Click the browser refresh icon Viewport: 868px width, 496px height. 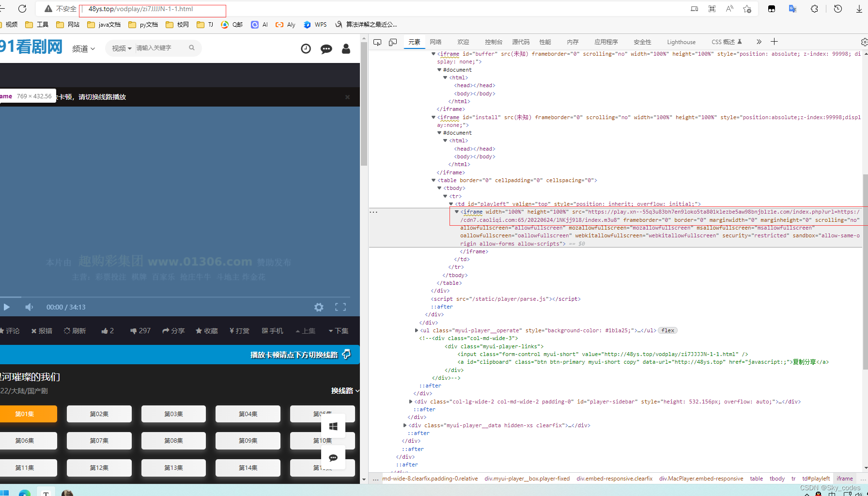[22, 9]
